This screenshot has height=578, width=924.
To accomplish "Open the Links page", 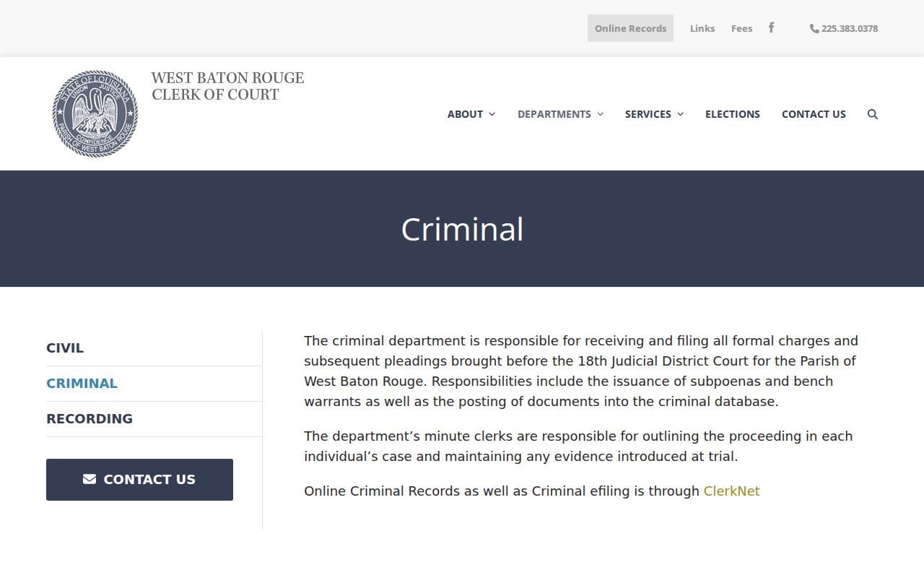I will tap(702, 28).
